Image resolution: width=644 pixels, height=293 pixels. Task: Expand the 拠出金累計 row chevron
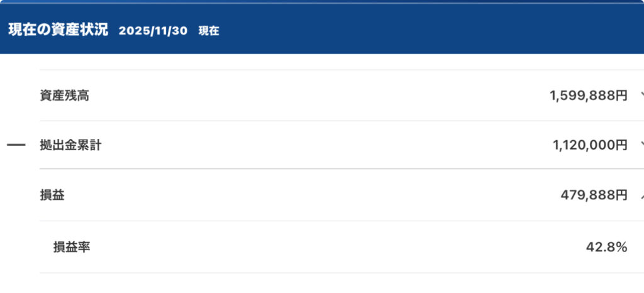[x=641, y=145]
